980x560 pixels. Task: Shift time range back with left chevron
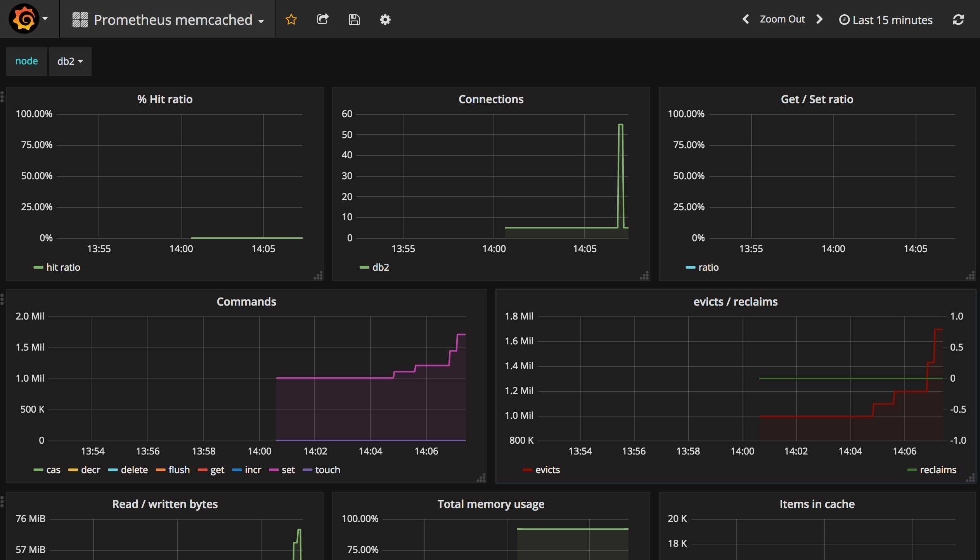click(x=746, y=19)
